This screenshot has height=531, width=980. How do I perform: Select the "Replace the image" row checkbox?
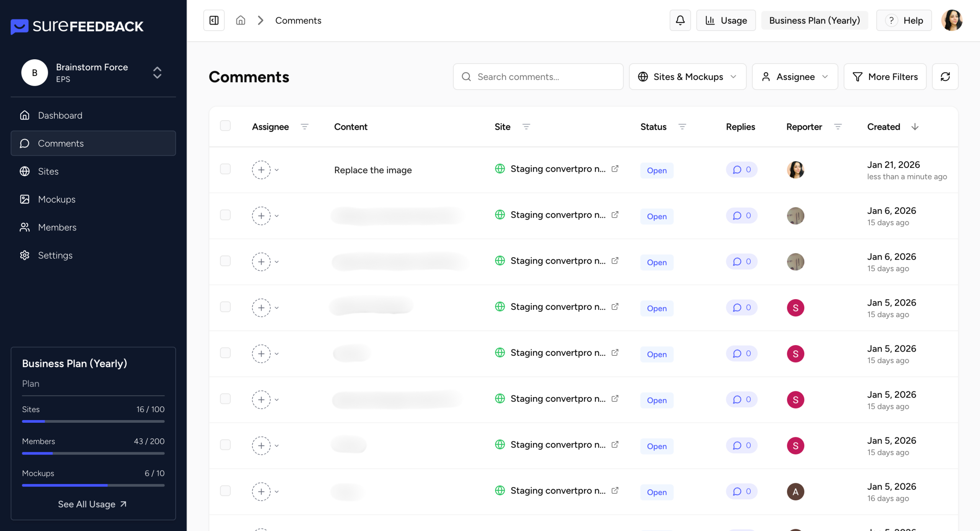(225, 169)
